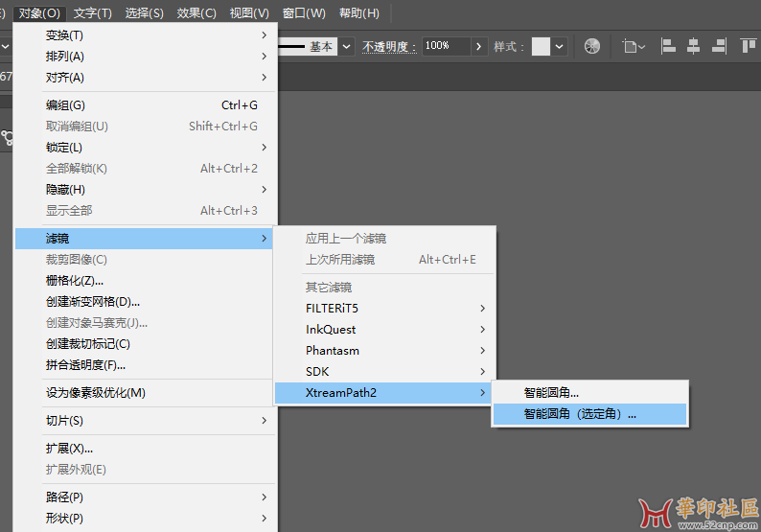Open the 窗口(W) menu
The image size is (761, 532).
[304, 13]
